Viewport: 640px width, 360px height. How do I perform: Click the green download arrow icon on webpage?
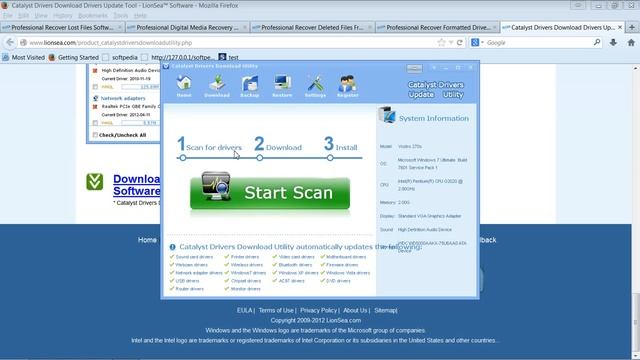coord(95,182)
